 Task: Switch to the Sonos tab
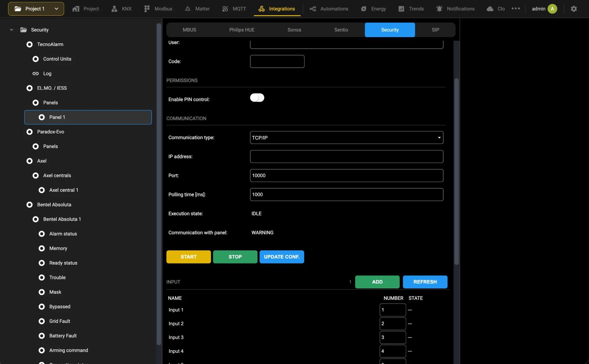294,30
